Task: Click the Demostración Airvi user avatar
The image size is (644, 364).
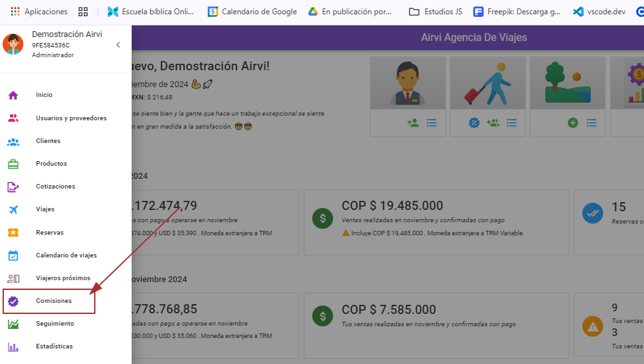Action: pos(13,44)
